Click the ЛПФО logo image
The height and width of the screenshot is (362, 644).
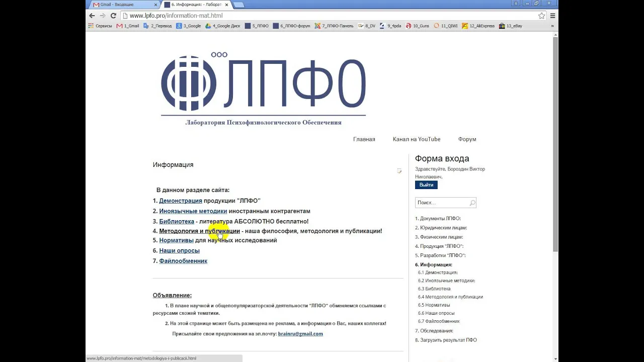coord(263,88)
